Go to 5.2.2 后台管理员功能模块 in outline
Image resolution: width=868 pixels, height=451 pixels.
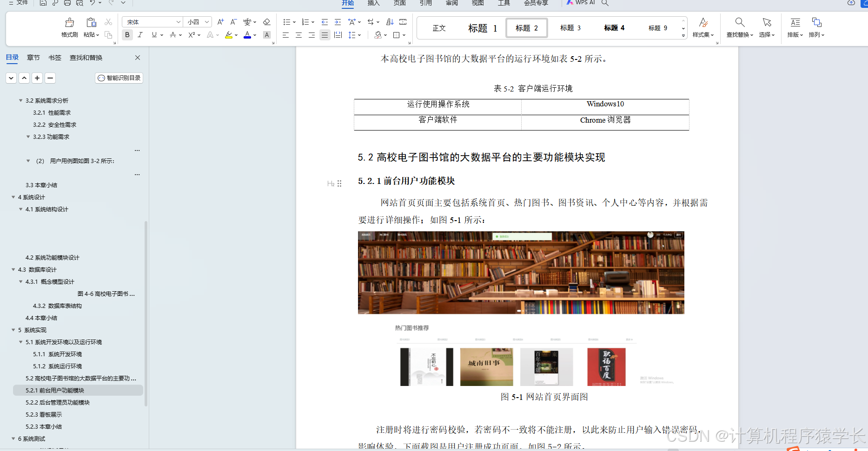(x=58, y=402)
